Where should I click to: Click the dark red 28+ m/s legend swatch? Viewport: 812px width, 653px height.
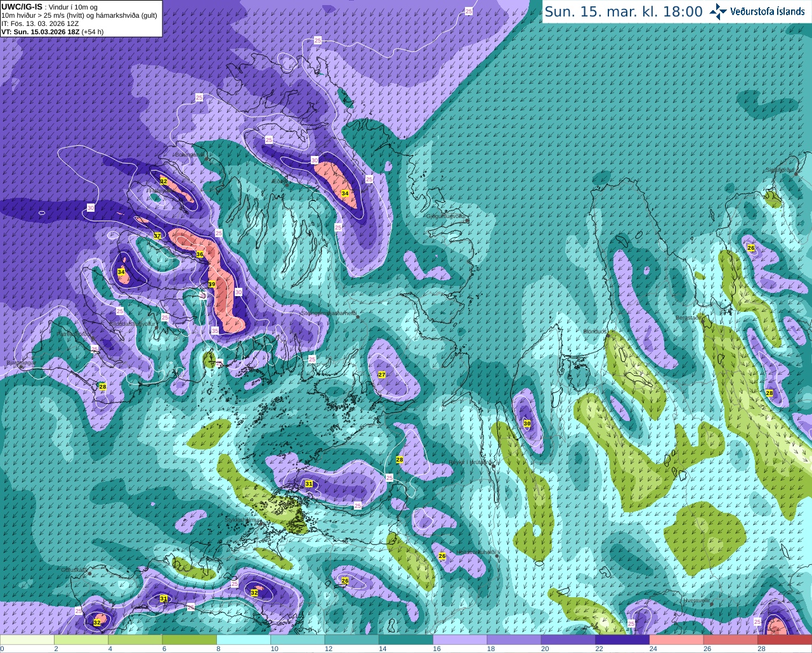click(x=785, y=639)
